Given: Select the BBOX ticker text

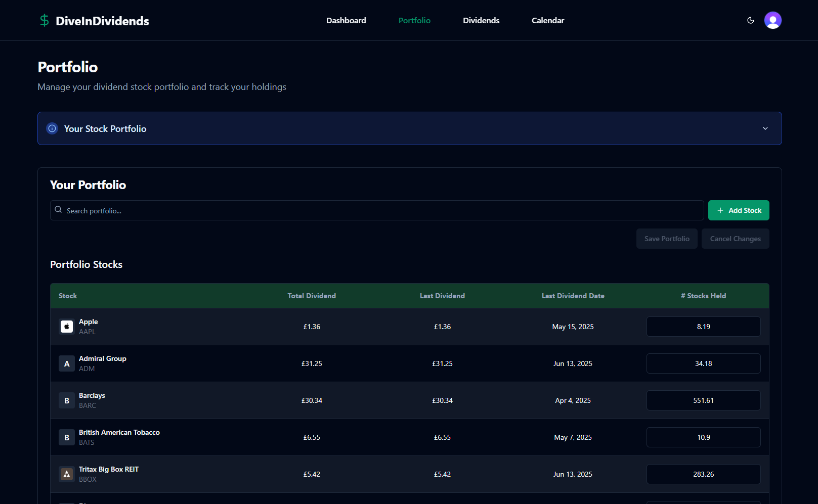Looking at the screenshot, I should [x=88, y=479].
